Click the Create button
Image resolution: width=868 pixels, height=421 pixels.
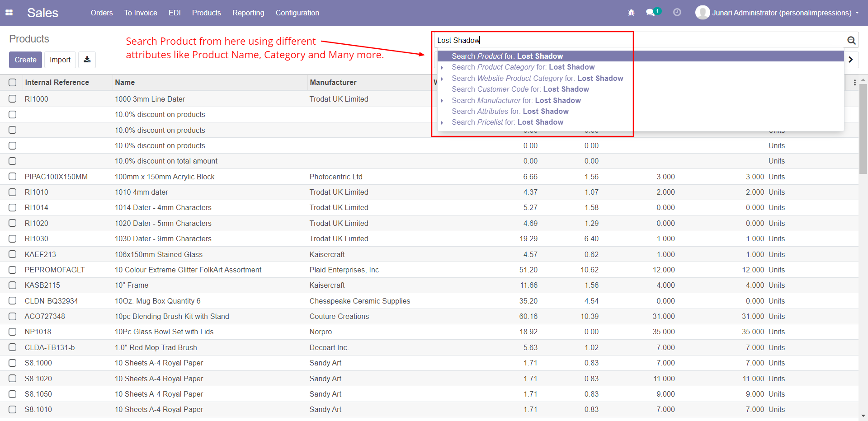25,60
